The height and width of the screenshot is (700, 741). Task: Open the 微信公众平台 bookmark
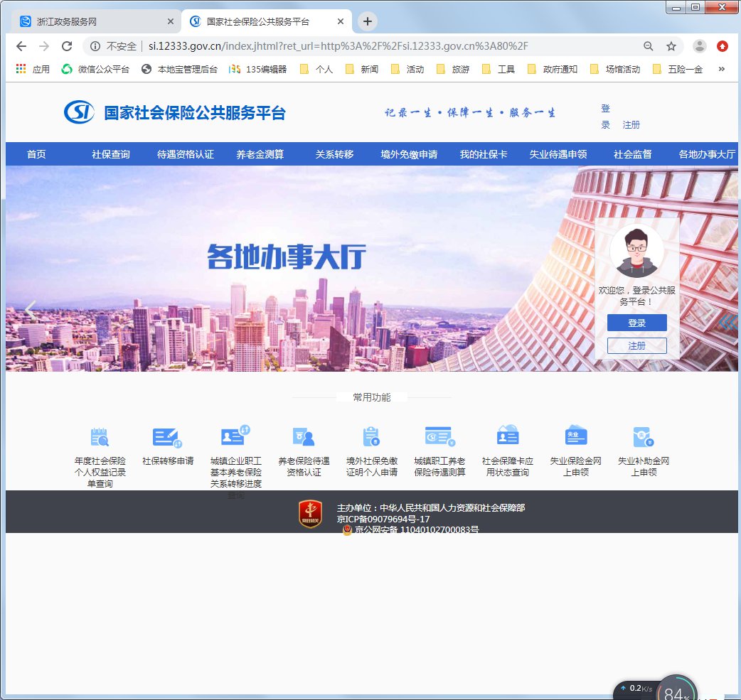95,70
